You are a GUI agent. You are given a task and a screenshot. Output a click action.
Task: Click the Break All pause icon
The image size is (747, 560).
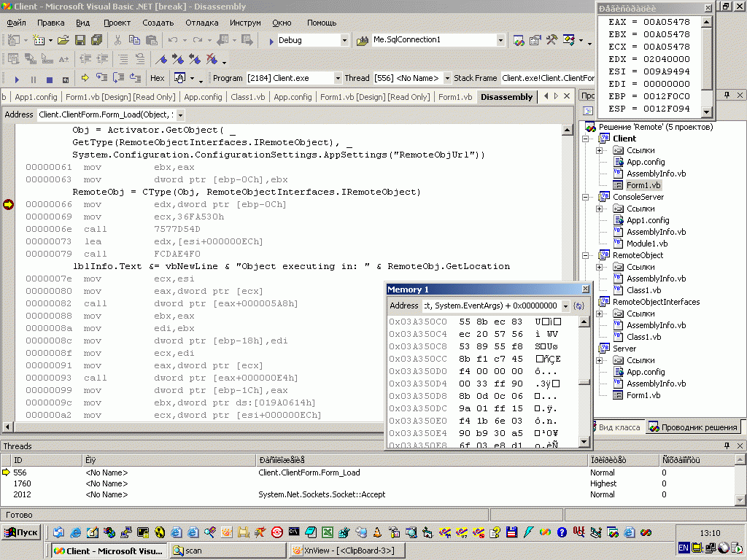point(34,79)
